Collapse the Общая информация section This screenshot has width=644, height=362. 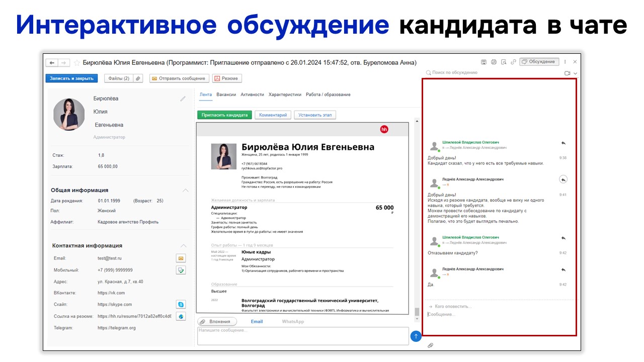[185, 191]
